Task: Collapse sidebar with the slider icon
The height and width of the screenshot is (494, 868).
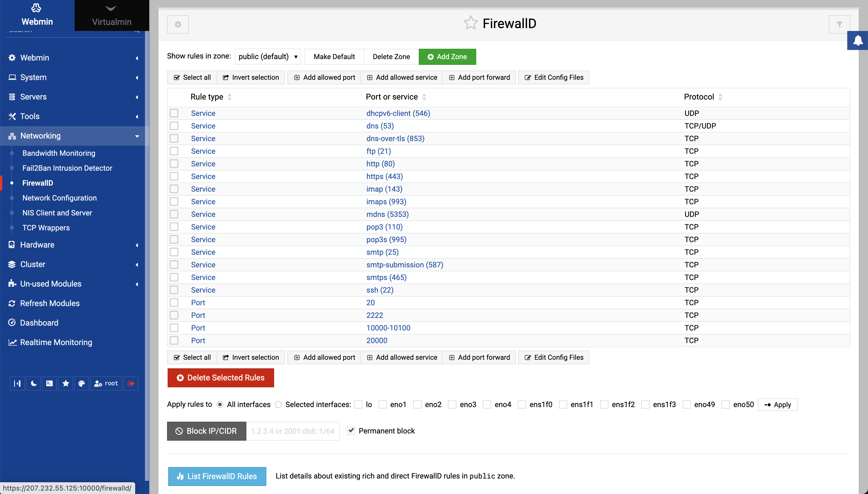Action: pos(17,383)
